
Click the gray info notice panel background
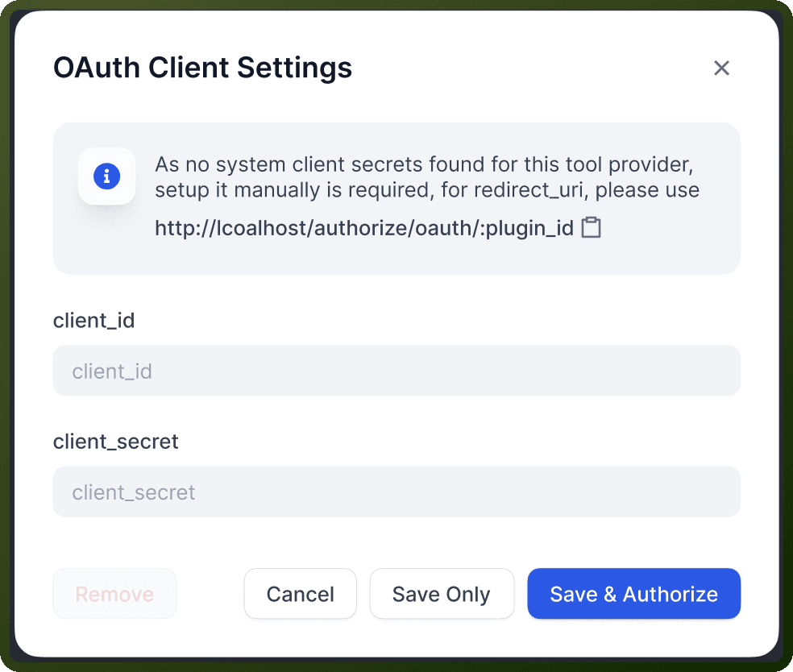(x=396, y=258)
